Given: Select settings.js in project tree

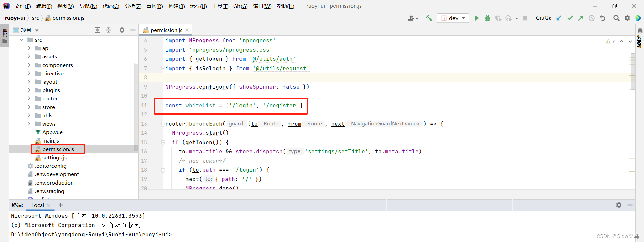Looking at the screenshot, I should coord(54,157).
